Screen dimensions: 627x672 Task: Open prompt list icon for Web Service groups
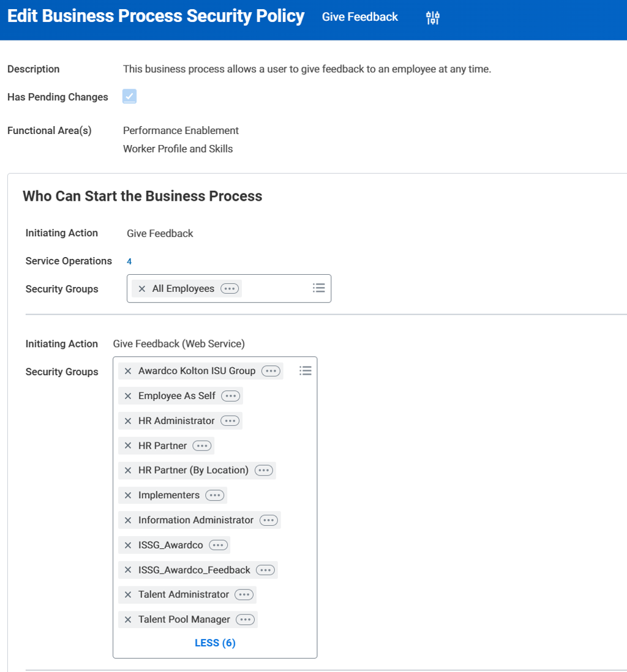pos(306,371)
